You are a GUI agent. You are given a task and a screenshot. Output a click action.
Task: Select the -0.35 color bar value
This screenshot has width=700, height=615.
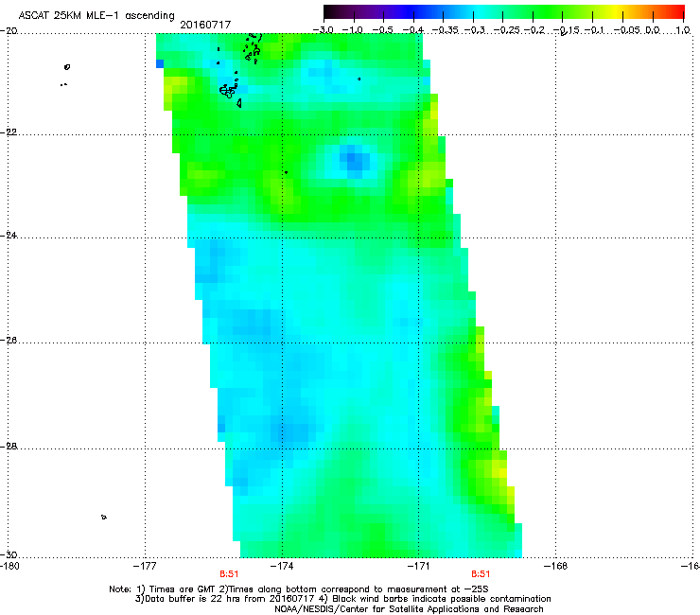click(x=446, y=30)
